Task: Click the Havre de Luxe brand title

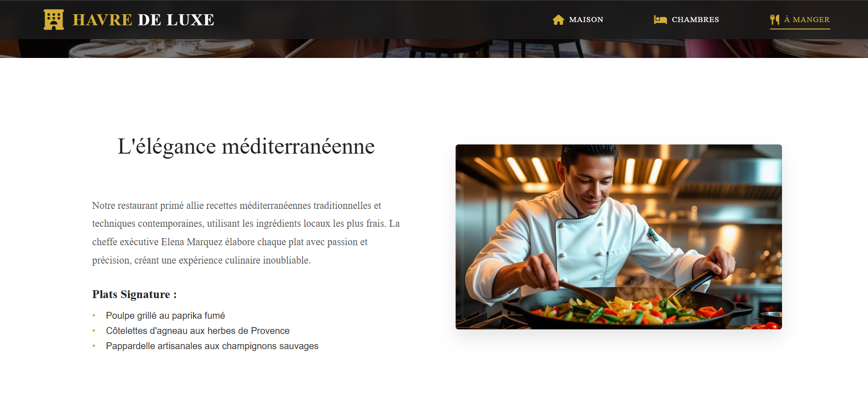Action: point(143,20)
